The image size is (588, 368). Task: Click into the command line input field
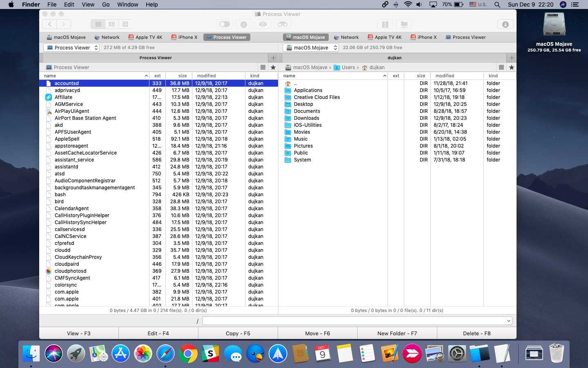coord(353,321)
